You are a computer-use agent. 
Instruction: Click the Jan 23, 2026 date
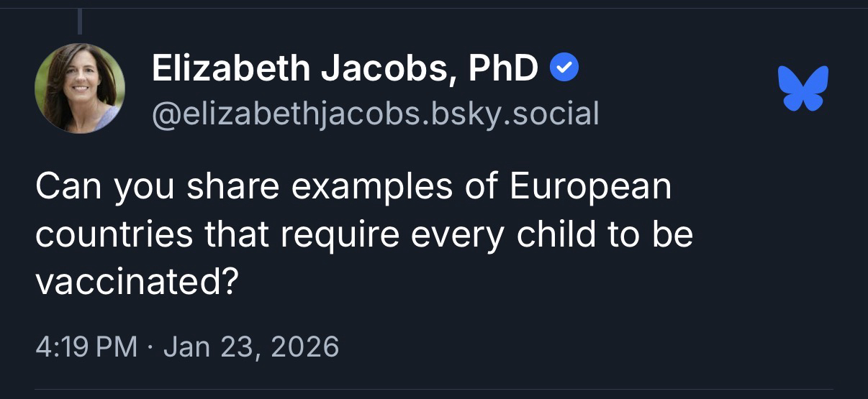click(251, 347)
